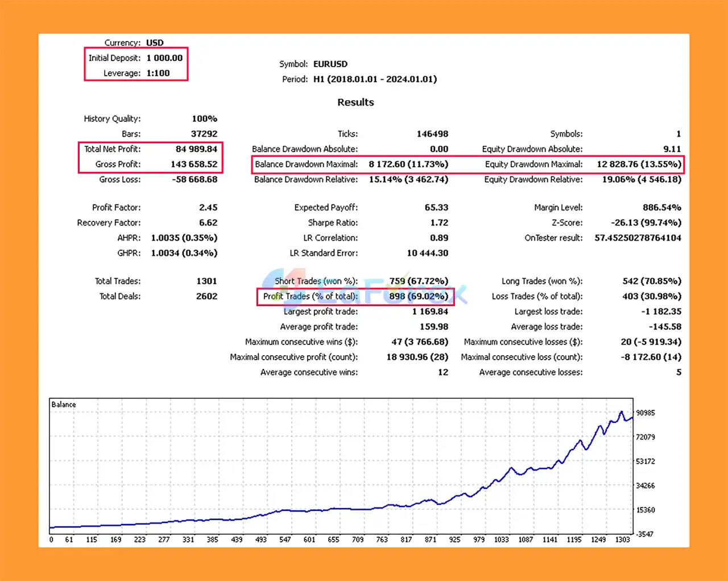
Task: Click the OnTester result number
Action: point(637,238)
